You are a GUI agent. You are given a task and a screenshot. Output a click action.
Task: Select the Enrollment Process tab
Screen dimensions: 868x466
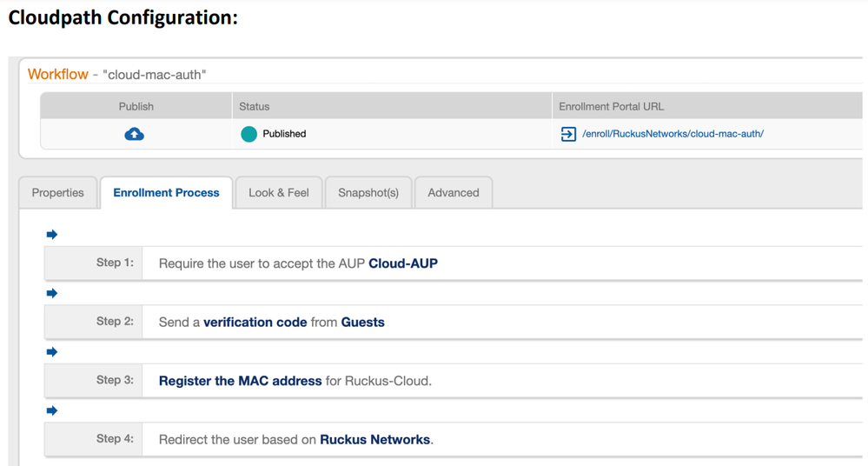(166, 193)
